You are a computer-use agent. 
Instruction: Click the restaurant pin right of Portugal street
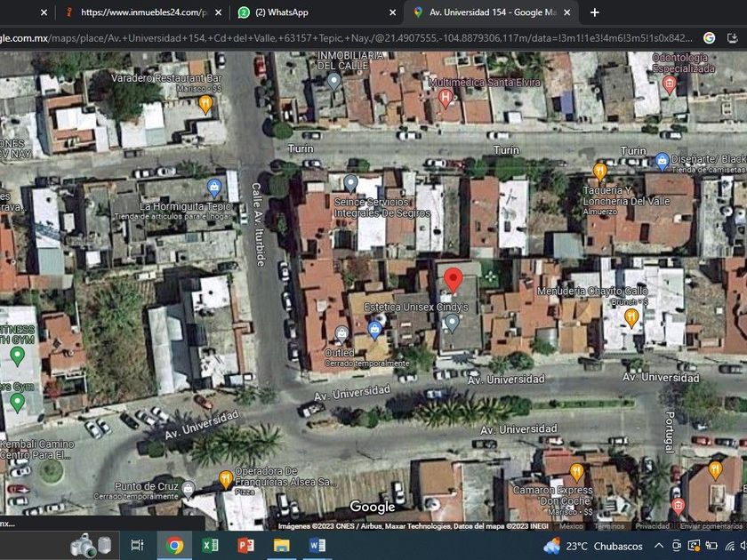pyautogui.click(x=715, y=470)
